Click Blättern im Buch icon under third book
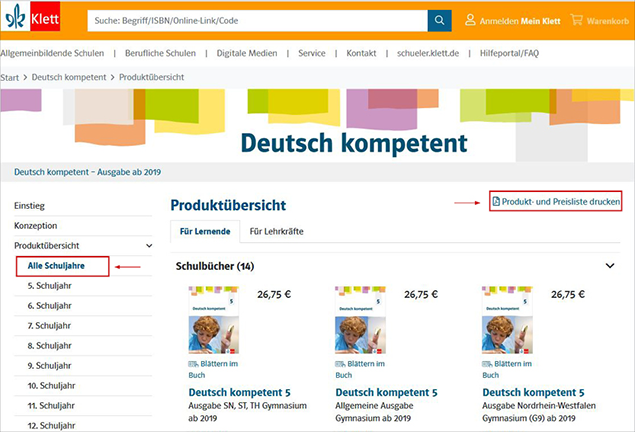Image resolution: width=635 pixels, height=432 pixels. [487, 364]
